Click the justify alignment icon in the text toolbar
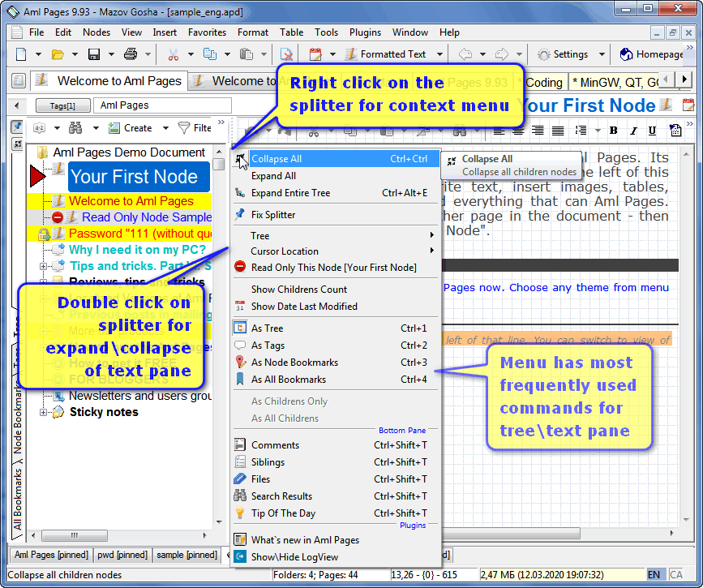 (x=558, y=131)
